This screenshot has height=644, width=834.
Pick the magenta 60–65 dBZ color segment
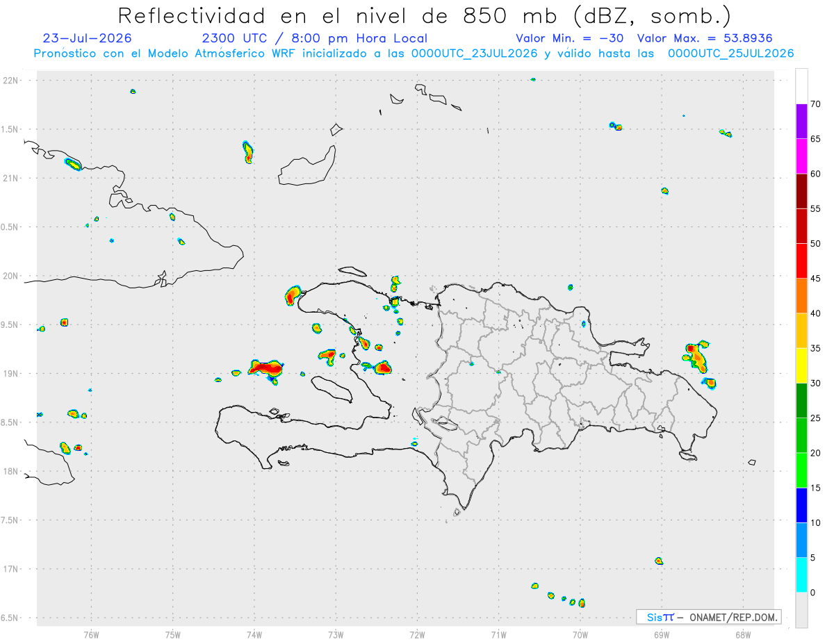801,156
